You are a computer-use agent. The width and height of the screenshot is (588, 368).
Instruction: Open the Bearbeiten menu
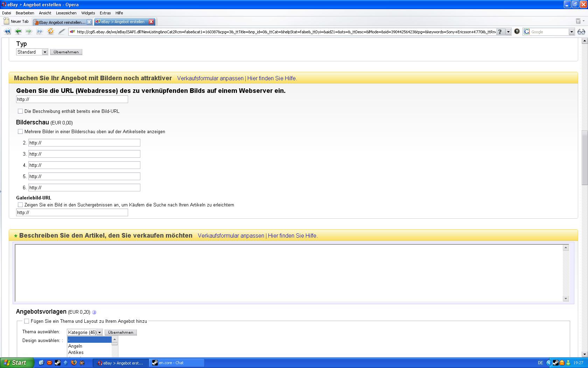(x=25, y=13)
